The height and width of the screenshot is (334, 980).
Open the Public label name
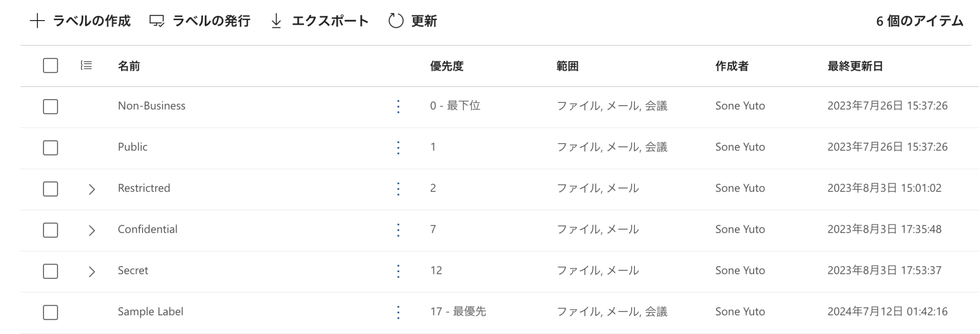pos(133,147)
